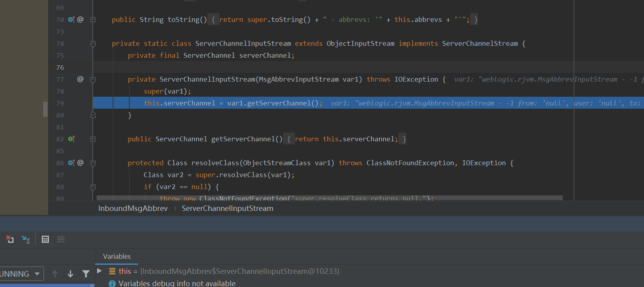Select the Variables tab

117,256
